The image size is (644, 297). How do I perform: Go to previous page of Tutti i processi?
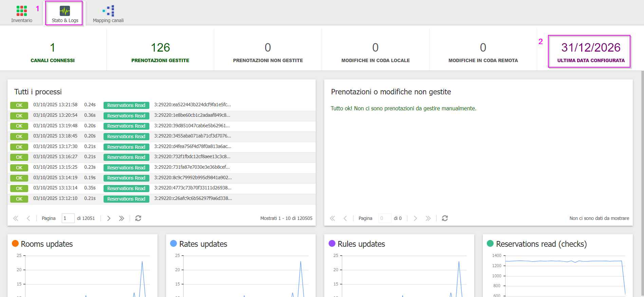pyautogui.click(x=29, y=218)
